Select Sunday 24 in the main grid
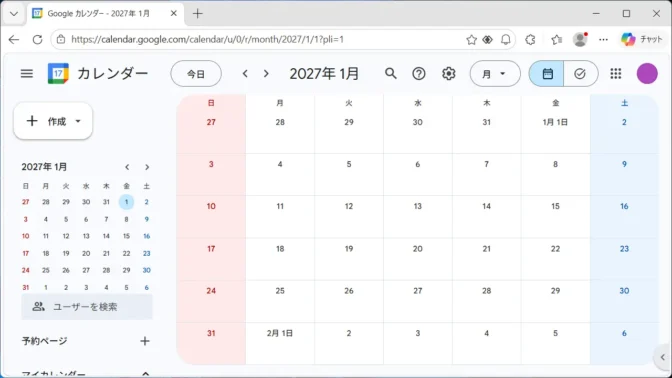Image resolution: width=672 pixels, height=378 pixels. pos(211,301)
